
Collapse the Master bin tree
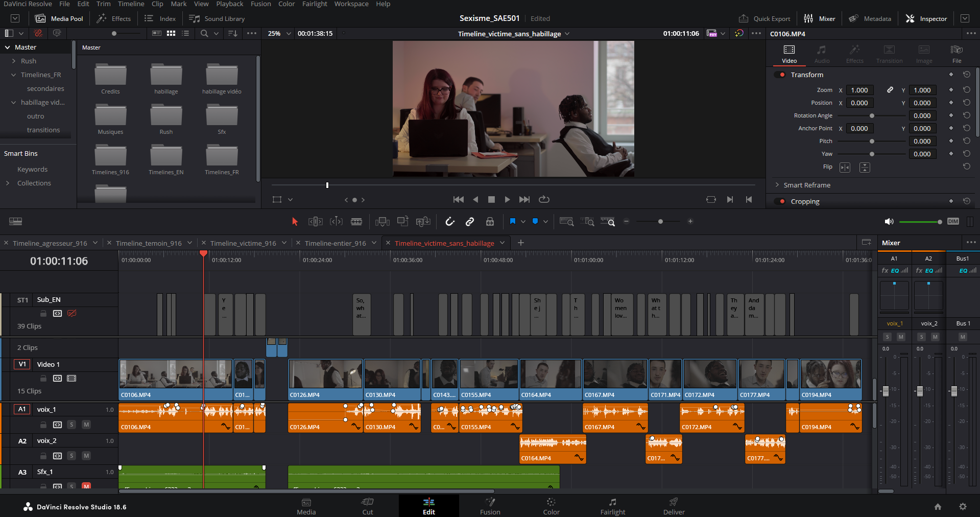pos(7,47)
